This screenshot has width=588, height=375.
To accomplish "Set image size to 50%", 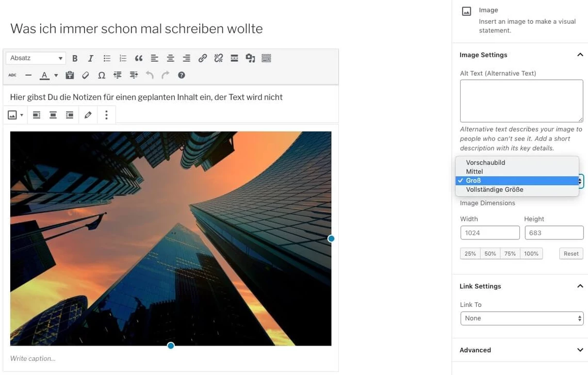I will click(x=490, y=254).
